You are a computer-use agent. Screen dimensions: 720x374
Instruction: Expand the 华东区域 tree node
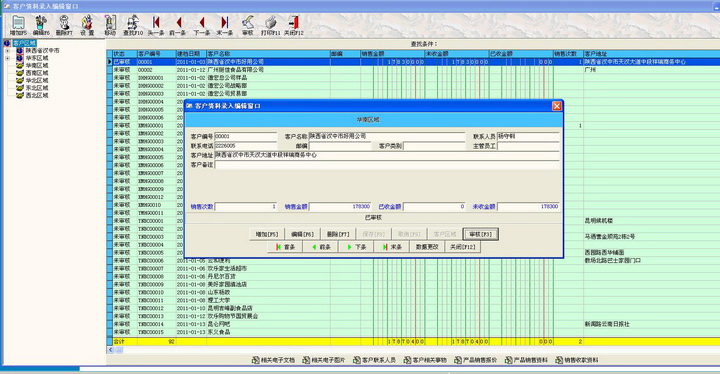pyautogui.click(x=7, y=58)
